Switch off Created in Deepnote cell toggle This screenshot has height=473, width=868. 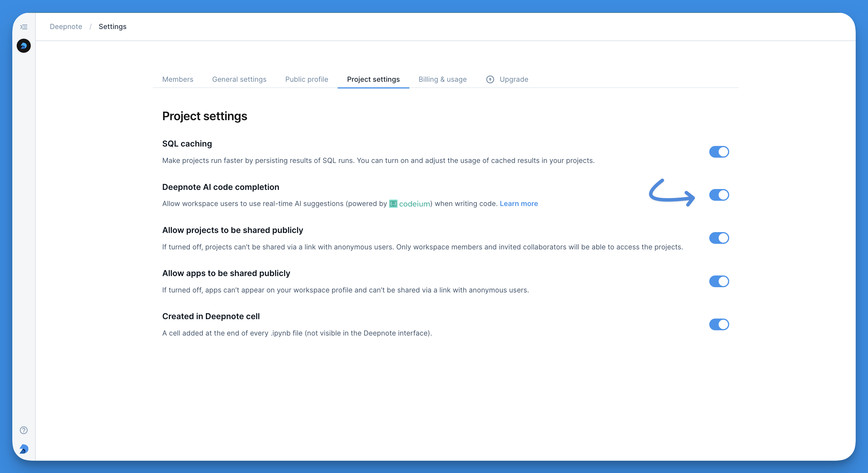719,324
